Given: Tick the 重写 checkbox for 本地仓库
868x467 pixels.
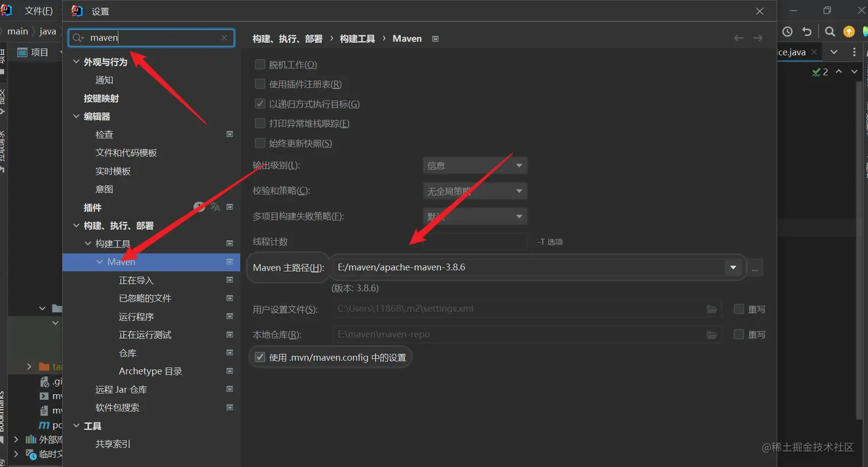Looking at the screenshot, I should click(739, 334).
